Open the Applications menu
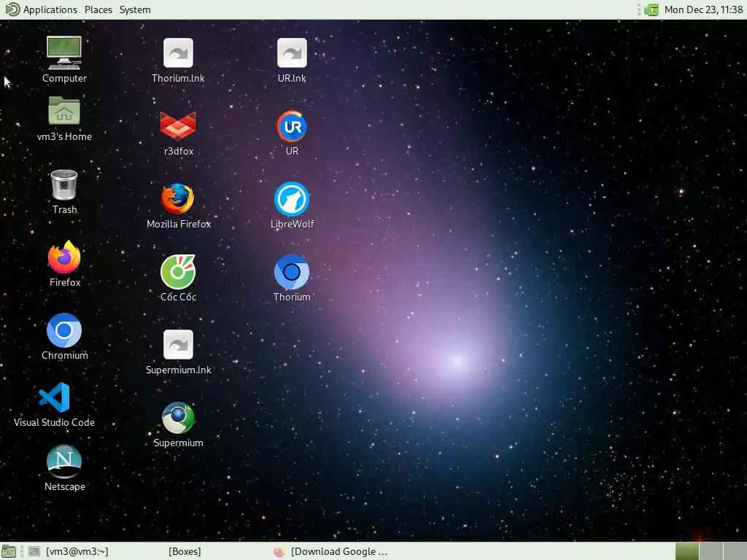Image resolution: width=747 pixels, height=560 pixels. coord(42,9)
